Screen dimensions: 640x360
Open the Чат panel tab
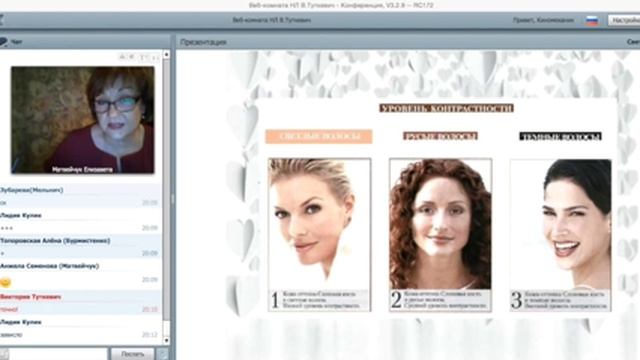pos(17,42)
